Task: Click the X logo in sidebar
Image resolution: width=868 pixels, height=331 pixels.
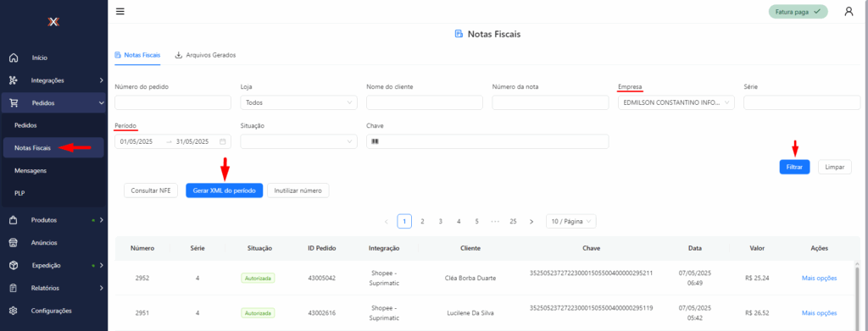Action: (x=53, y=21)
